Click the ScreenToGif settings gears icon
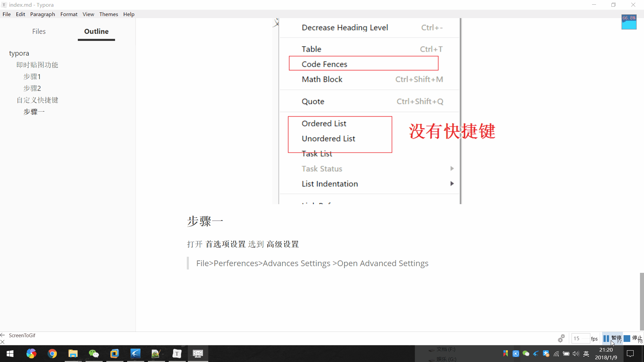Viewport: 644px width, 362px height. coord(561,339)
